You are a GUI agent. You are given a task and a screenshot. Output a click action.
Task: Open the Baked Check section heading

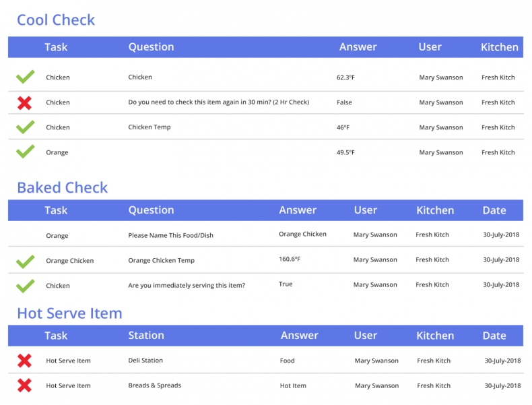[x=62, y=187]
